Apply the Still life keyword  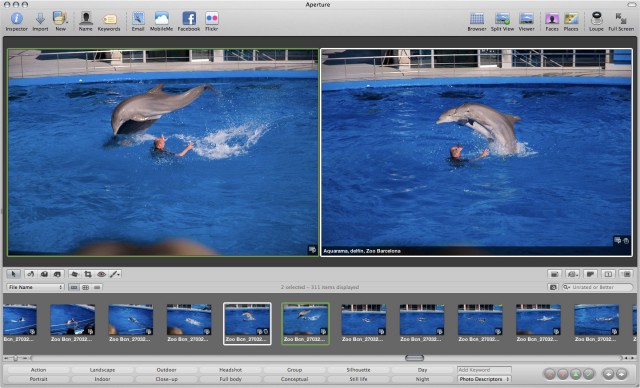(358, 379)
